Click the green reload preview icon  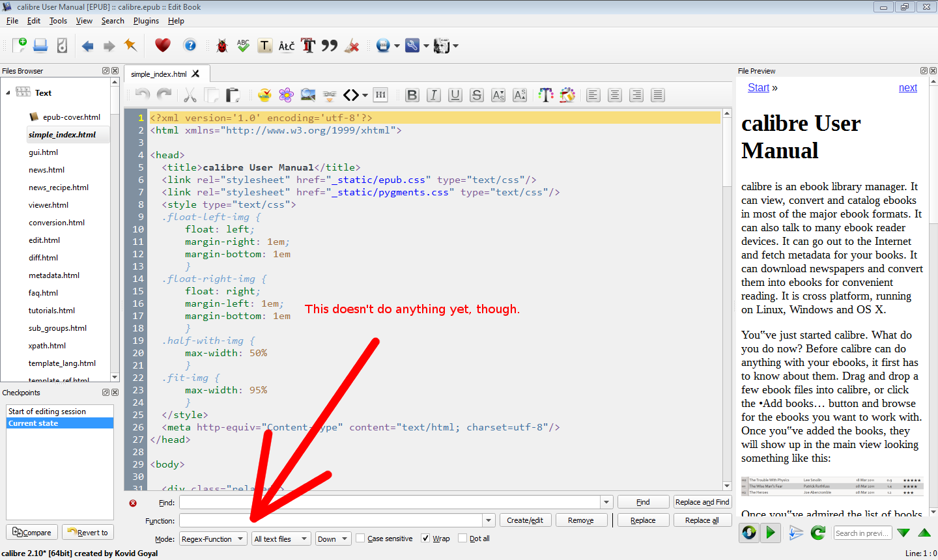point(818,533)
